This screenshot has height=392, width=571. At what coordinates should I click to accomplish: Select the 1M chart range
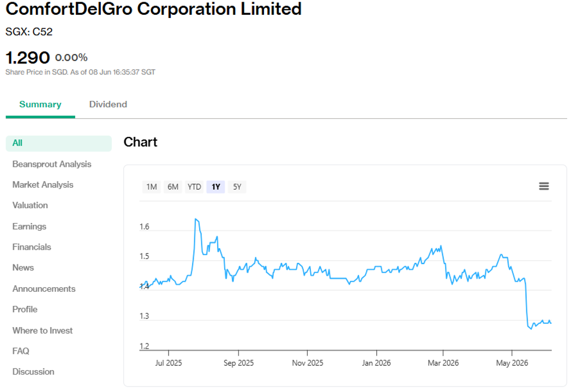coord(152,187)
